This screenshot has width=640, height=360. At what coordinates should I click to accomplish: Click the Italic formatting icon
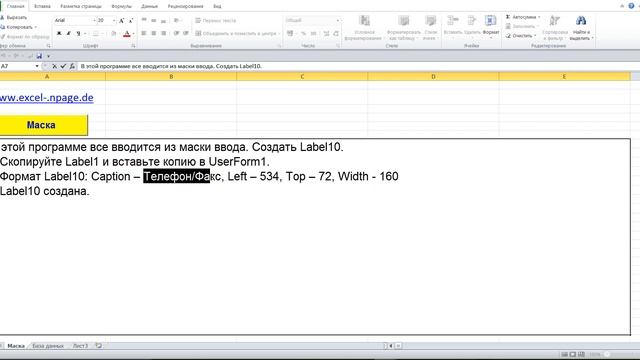pyautogui.click(x=69, y=33)
